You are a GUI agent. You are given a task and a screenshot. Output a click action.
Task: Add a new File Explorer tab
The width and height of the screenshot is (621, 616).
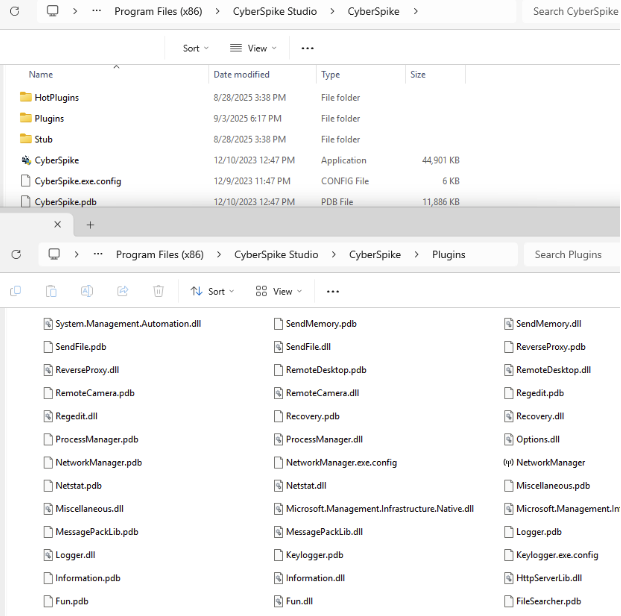(x=90, y=225)
